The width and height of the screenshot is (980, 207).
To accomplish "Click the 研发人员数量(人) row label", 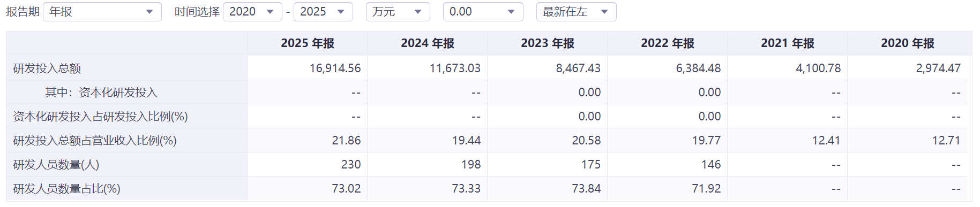I will pyautogui.click(x=56, y=165).
